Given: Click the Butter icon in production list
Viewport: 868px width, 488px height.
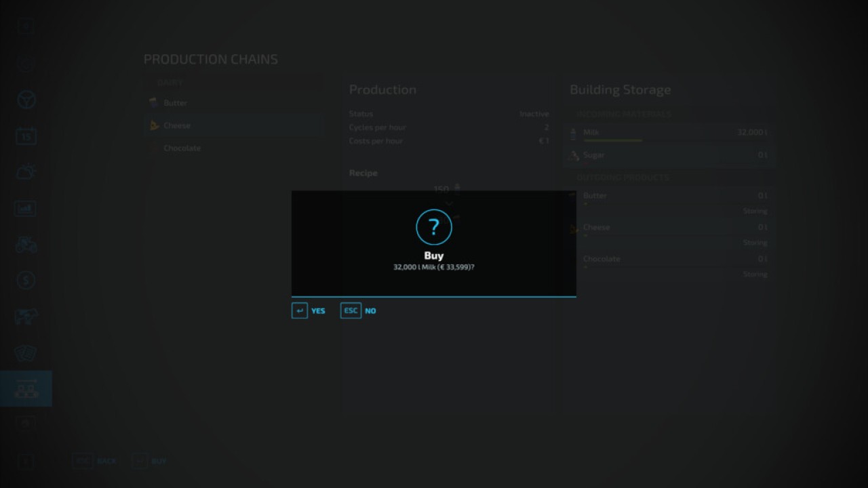Looking at the screenshot, I should pyautogui.click(x=154, y=103).
